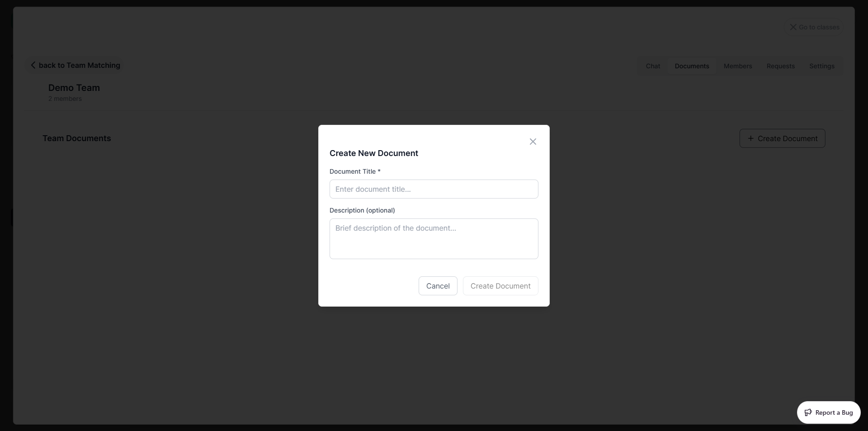Switch to the Members tab

tap(738, 66)
